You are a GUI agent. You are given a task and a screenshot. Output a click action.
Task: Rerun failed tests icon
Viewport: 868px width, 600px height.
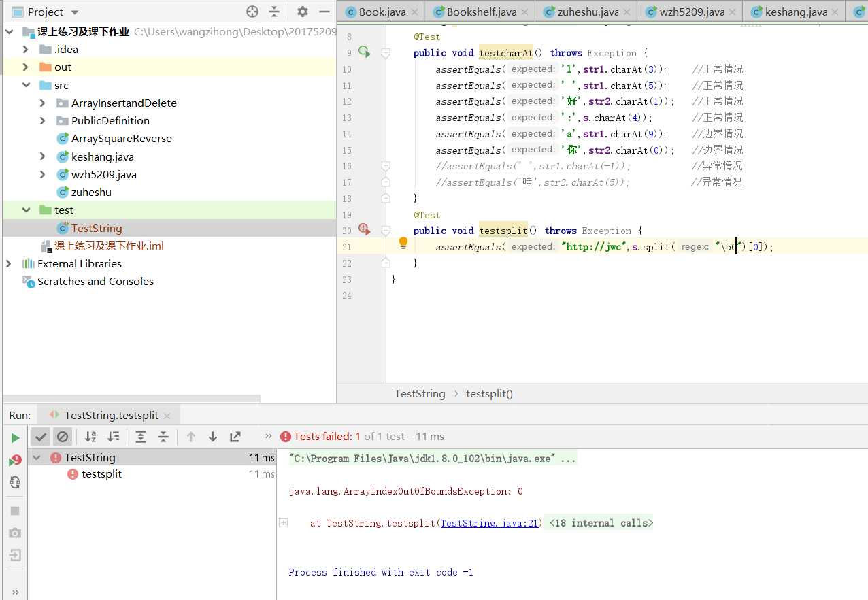tap(15, 461)
